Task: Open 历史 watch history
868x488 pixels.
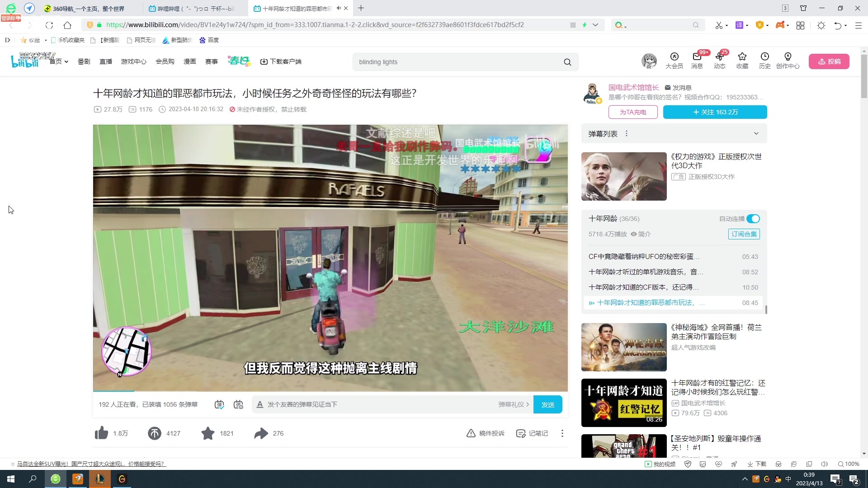Action: tap(764, 61)
